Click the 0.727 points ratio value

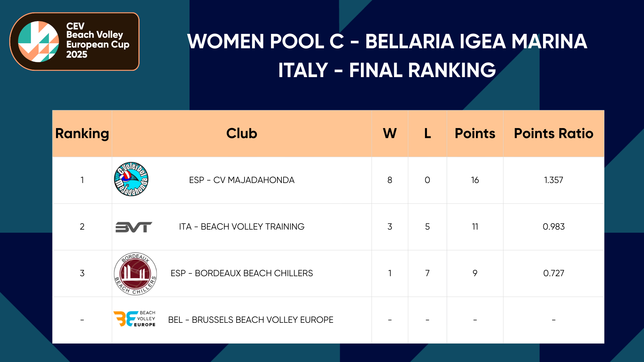(553, 273)
